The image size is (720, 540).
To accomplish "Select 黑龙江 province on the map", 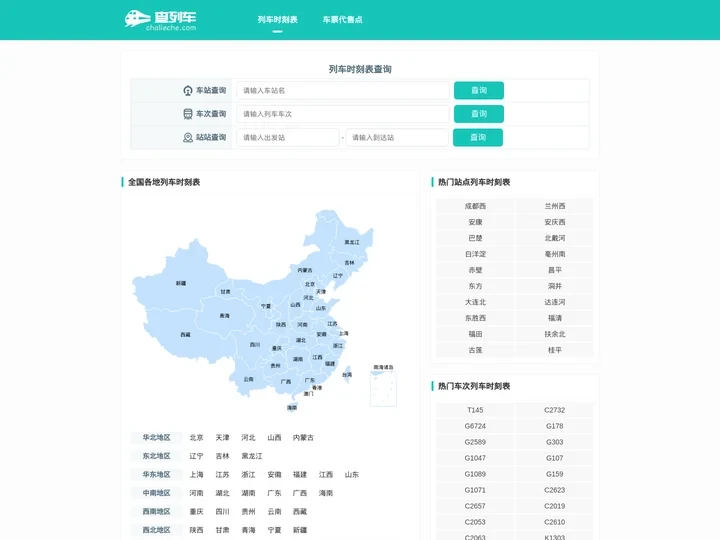I will click(x=352, y=242).
